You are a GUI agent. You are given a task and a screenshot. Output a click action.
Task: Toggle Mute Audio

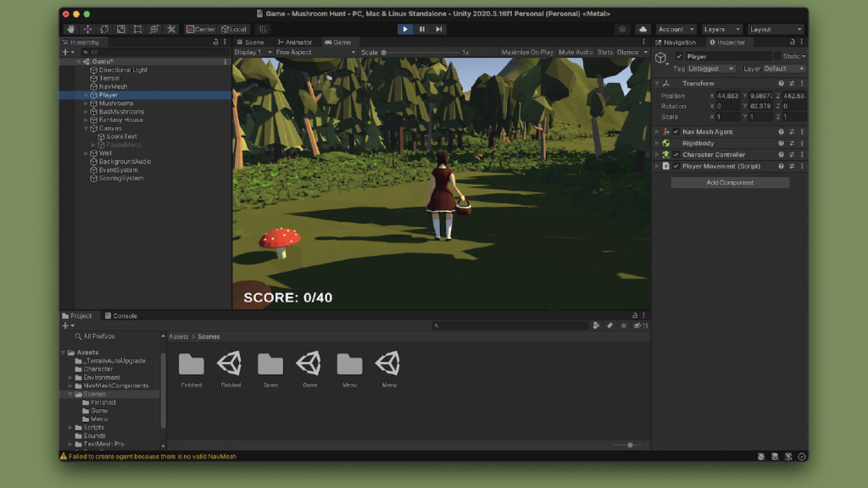(x=575, y=52)
